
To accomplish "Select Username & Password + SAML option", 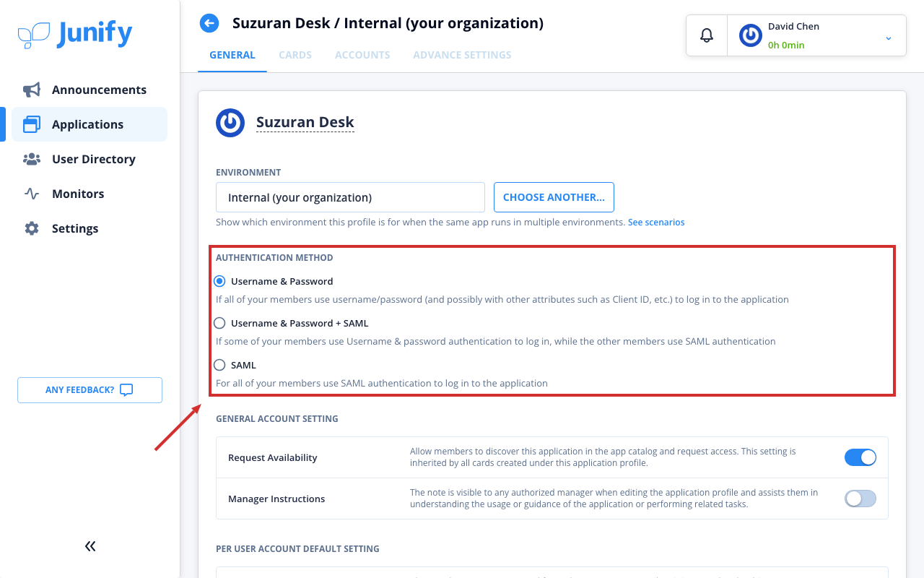I will click(x=219, y=323).
